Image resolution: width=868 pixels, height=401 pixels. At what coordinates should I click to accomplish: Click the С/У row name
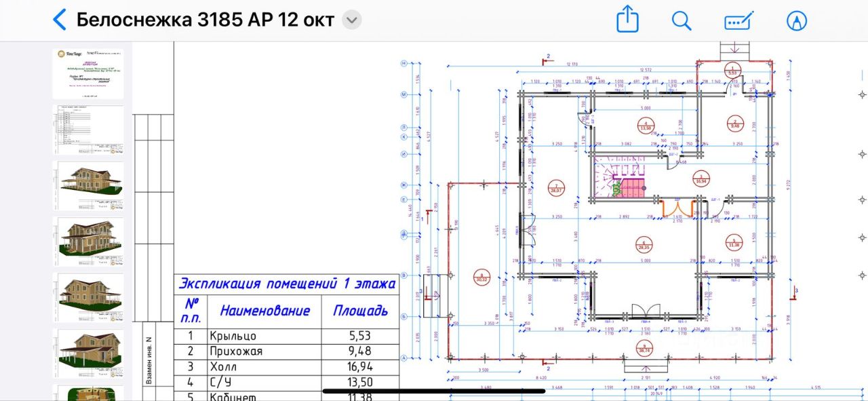222,383
